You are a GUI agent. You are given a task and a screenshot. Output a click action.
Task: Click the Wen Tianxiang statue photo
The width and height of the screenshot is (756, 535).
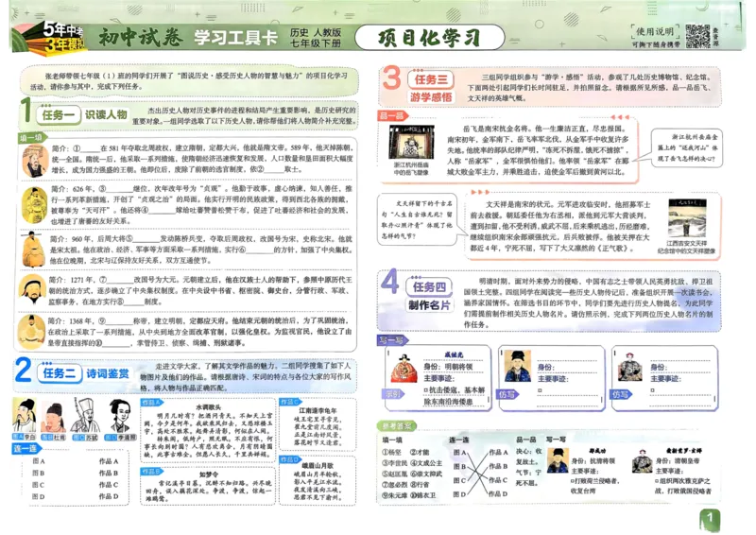687,218
